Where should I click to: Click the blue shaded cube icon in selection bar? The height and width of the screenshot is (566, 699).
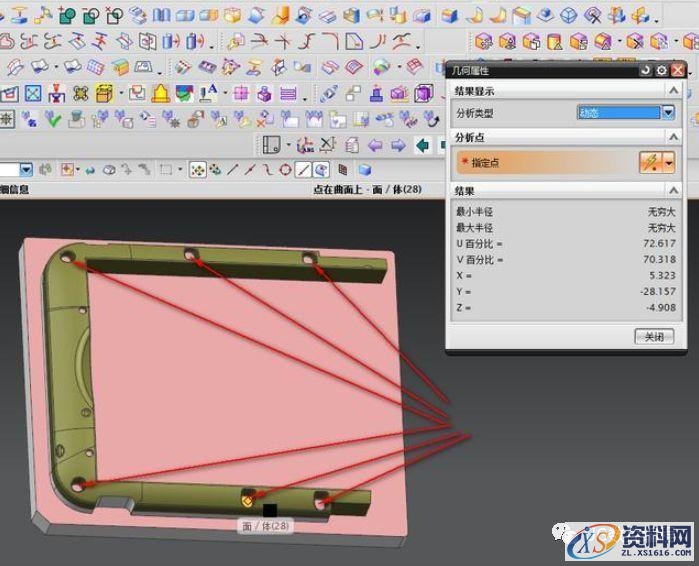(365, 170)
